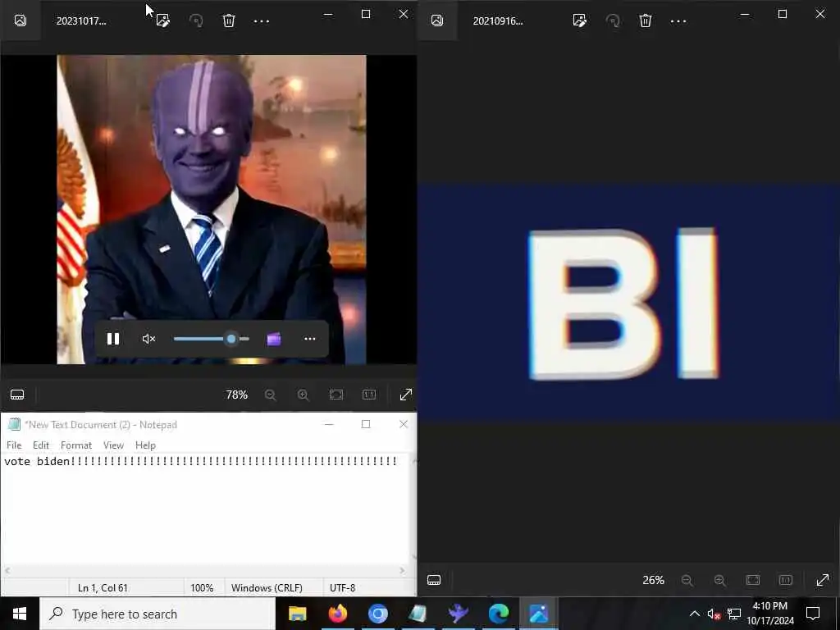Open Firefox from taskbar
The image size is (840, 630).
(x=337, y=614)
